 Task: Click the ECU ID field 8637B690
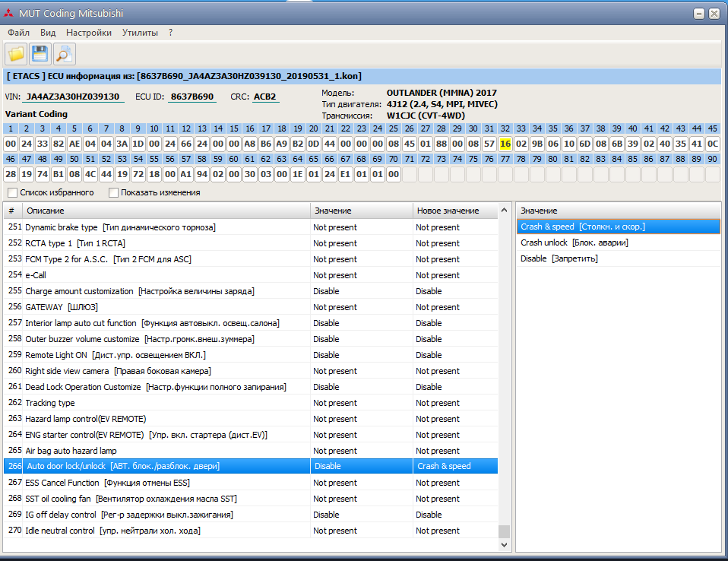(x=192, y=97)
